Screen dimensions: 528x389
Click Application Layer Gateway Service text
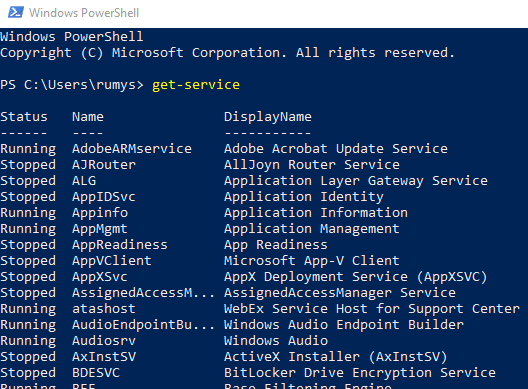click(x=356, y=181)
